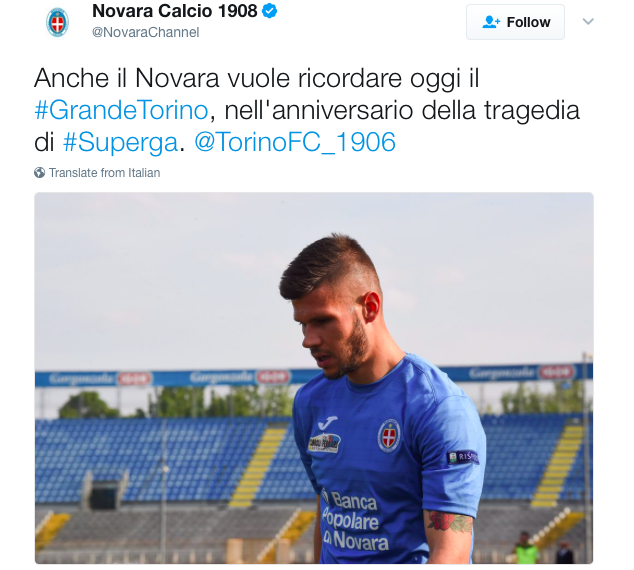Open the @TorinoFC_1906 mention
This screenshot has width=634, height=570.
295,142
